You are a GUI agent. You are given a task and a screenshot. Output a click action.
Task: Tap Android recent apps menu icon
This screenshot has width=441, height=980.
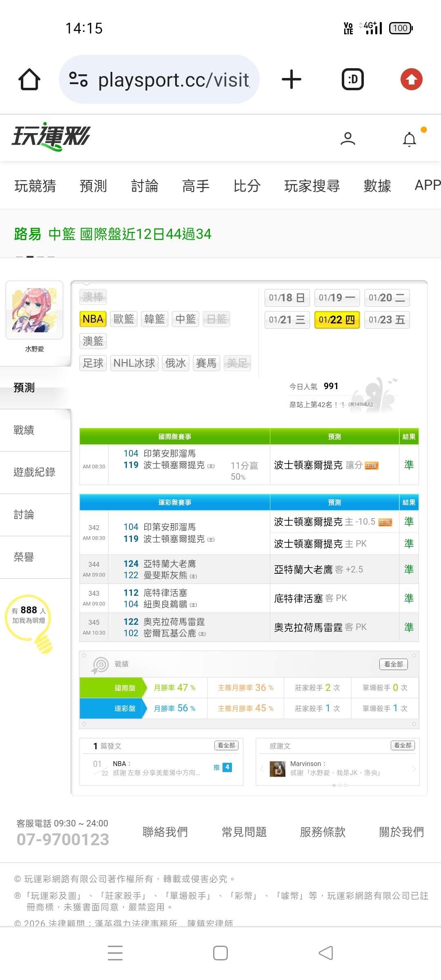(115, 953)
